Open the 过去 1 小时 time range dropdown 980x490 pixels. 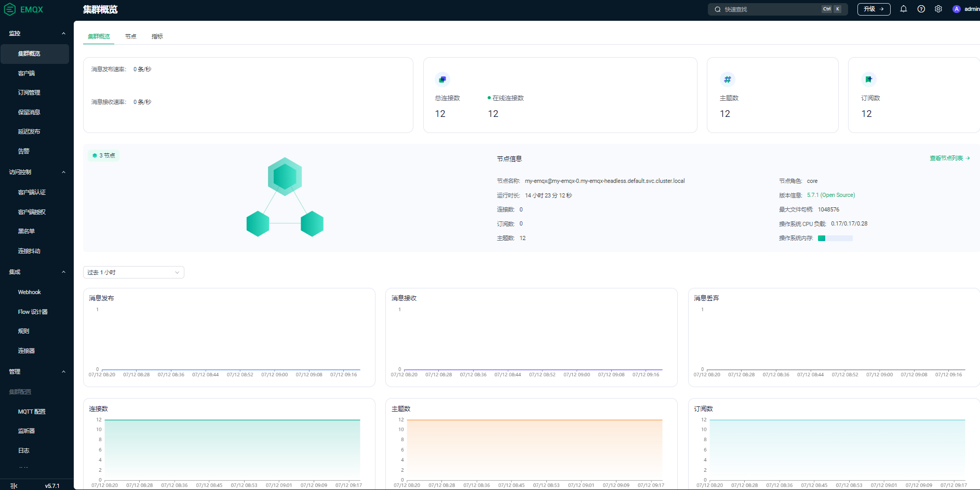pyautogui.click(x=133, y=272)
